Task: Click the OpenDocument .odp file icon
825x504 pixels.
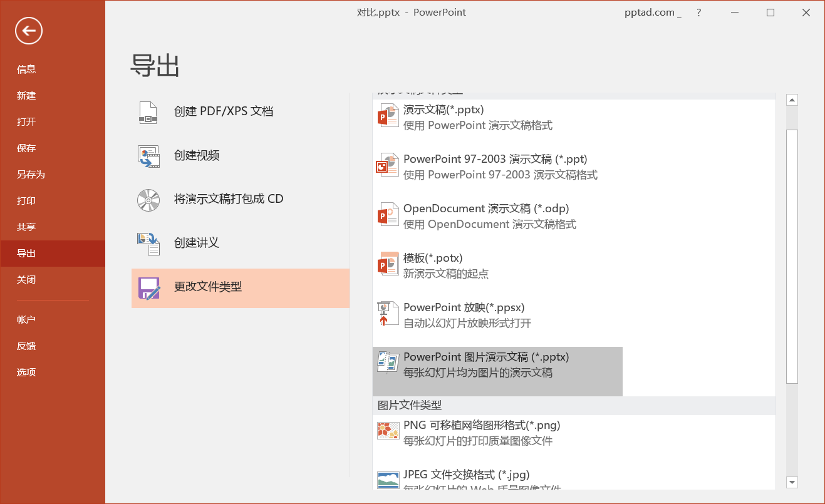Action: 388,215
